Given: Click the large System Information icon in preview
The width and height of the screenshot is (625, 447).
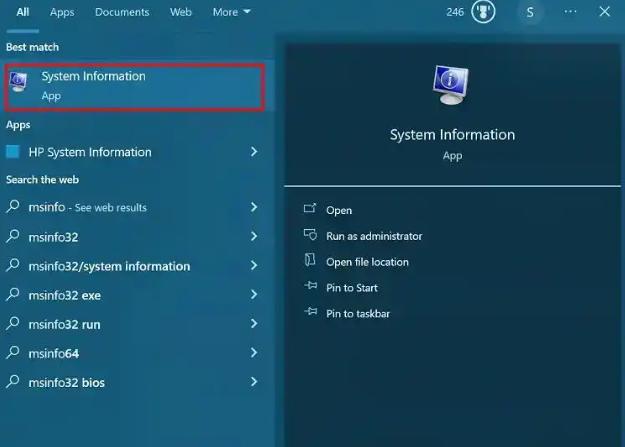Looking at the screenshot, I should tap(451, 85).
